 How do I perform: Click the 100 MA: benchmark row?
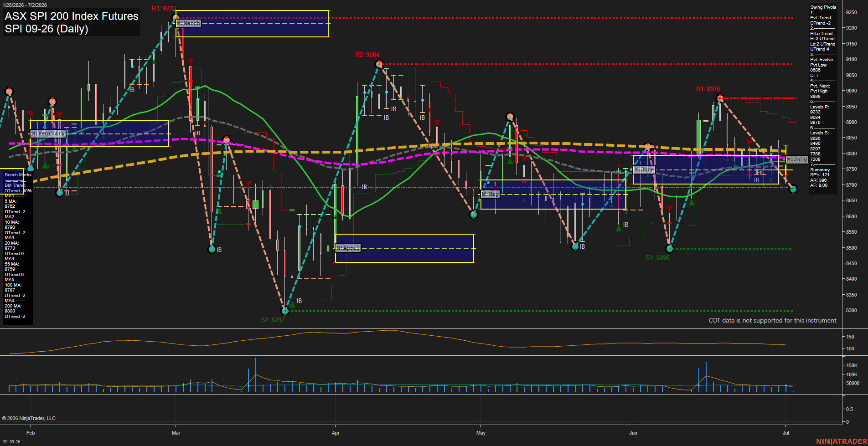[13, 285]
